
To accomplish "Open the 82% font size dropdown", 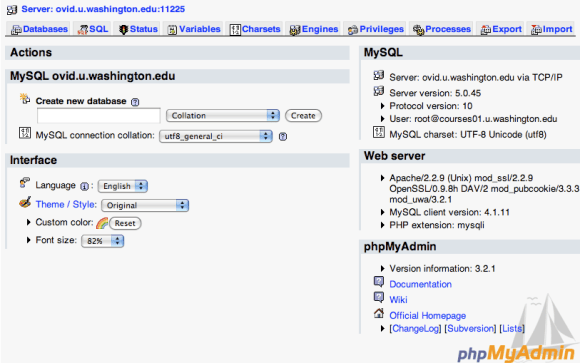I will coord(102,241).
